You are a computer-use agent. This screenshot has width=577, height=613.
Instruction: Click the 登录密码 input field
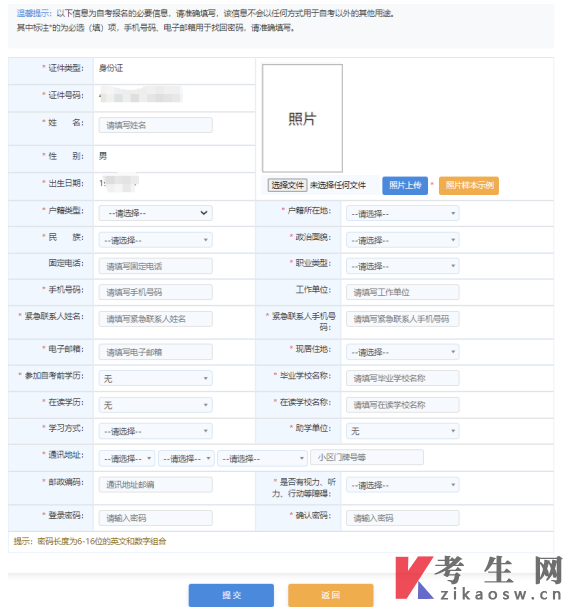(156, 518)
